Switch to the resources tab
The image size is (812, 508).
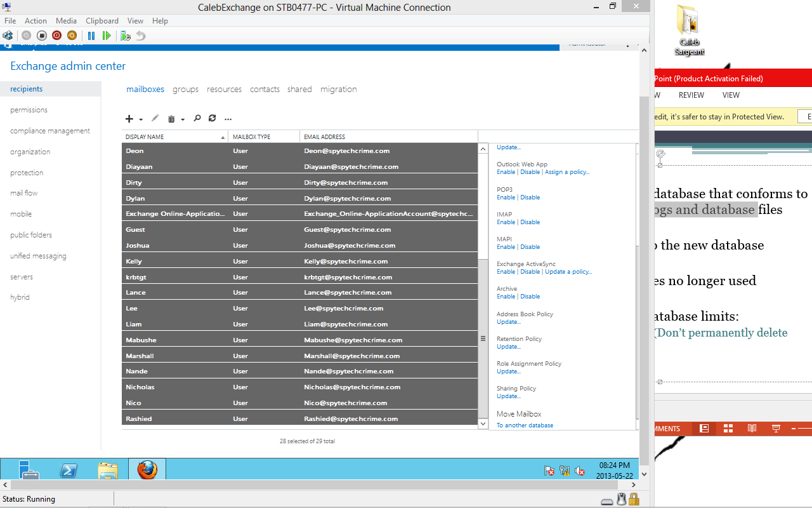pyautogui.click(x=224, y=90)
